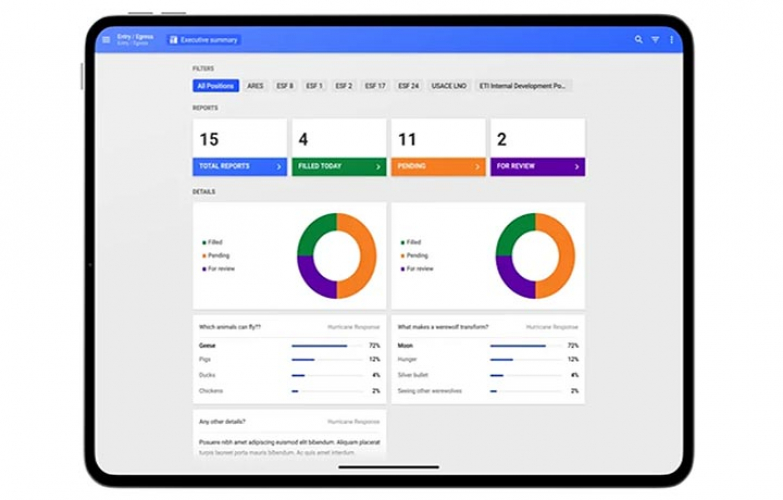Image resolution: width=783 pixels, height=500 pixels.
Task: Click the 15 total reports number
Action: pos(209,139)
